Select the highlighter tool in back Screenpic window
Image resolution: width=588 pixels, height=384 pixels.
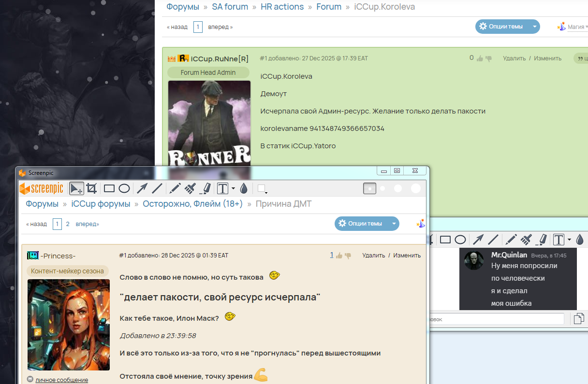click(542, 239)
